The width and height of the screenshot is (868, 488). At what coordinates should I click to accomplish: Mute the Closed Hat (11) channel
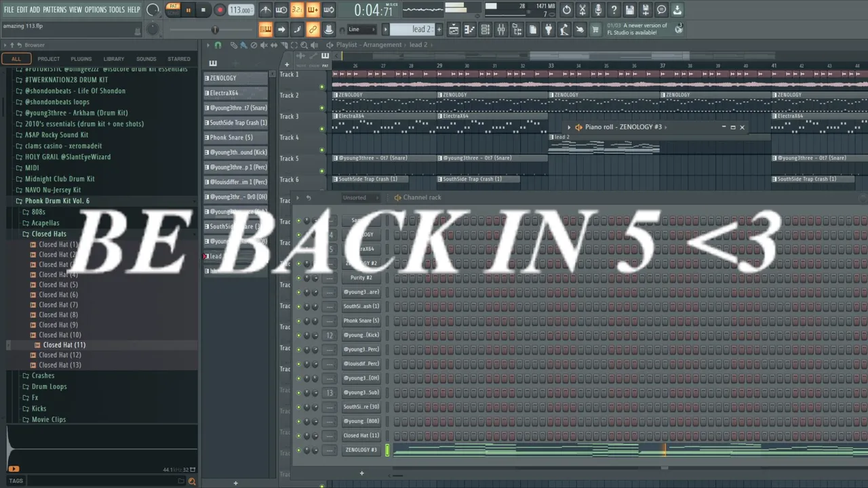pos(298,436)
